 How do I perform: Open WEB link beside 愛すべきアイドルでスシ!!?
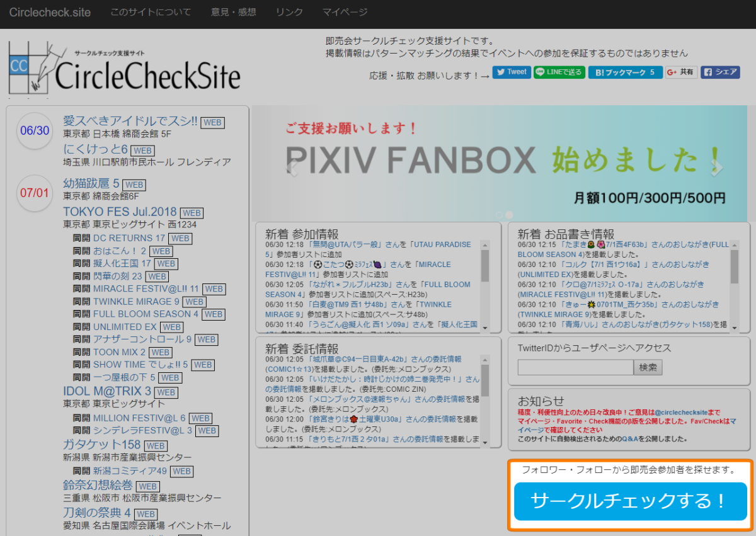coord(213,122)
